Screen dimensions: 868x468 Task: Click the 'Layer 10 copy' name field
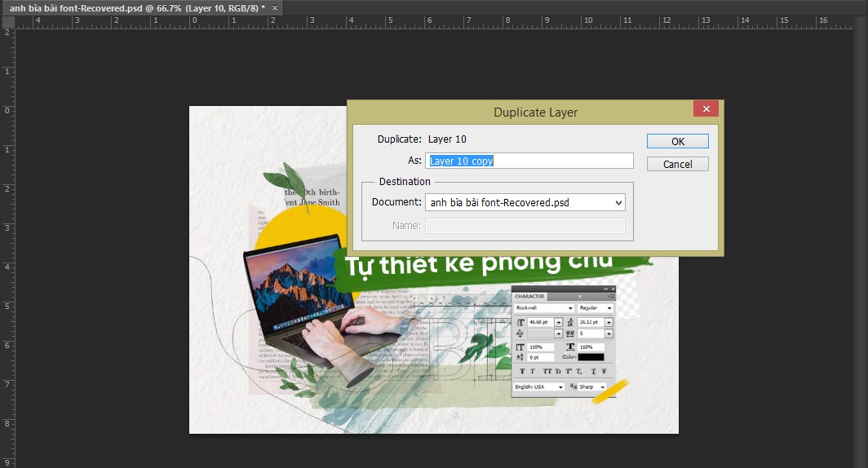530,161
